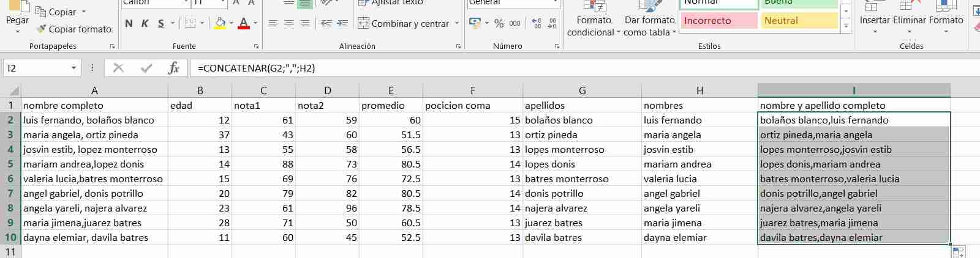Click the thousands separator 000 icon
Image resolution: width=980 pixels, height=258 pixels.
pyautogui.click(x=514, y=23)
